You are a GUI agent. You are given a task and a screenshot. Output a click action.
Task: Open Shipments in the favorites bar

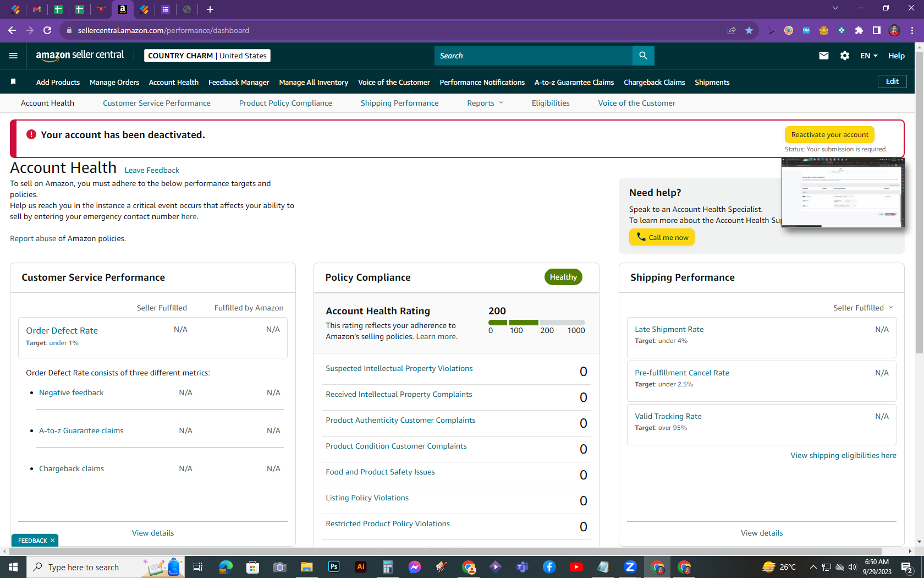pos(712,82)
